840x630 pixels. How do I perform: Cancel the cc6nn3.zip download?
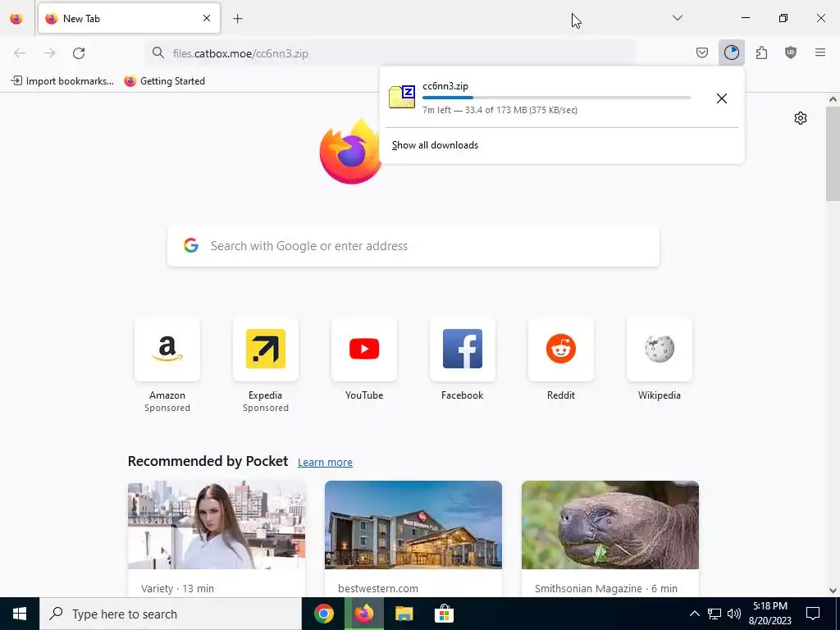[x=722, y=98]
